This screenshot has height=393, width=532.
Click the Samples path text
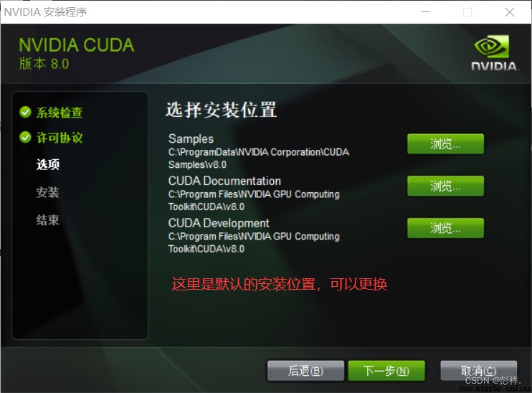click(x=259, y=158)
